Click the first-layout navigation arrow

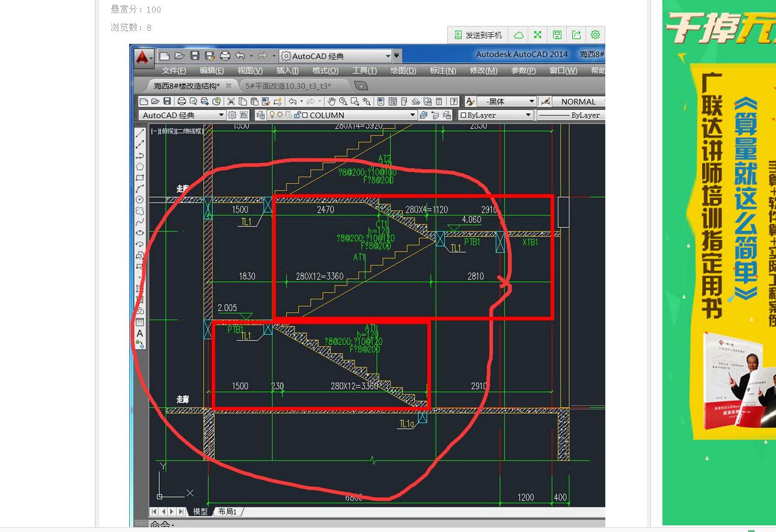154,512
